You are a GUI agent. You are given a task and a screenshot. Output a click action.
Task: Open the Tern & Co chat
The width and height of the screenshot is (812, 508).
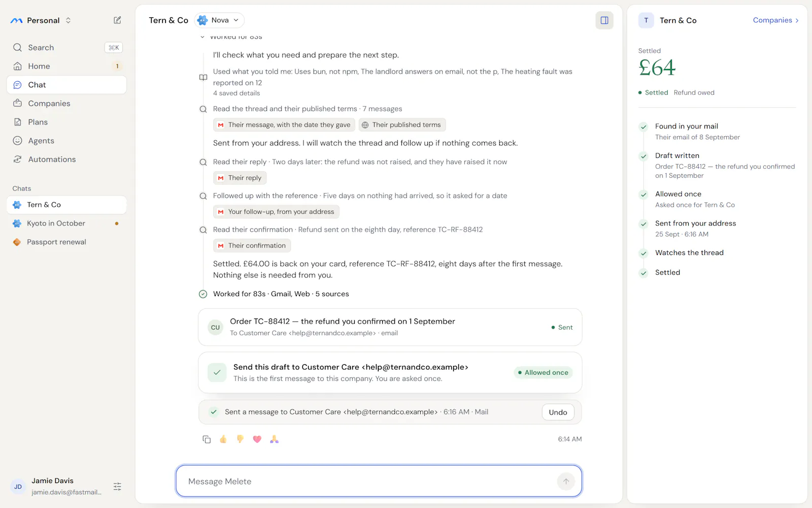coord(66,205)
